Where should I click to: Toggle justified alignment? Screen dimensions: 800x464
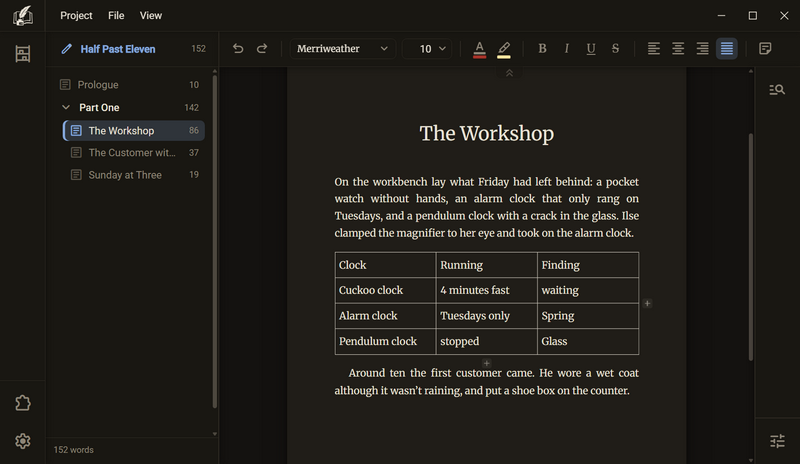point(727,48)
